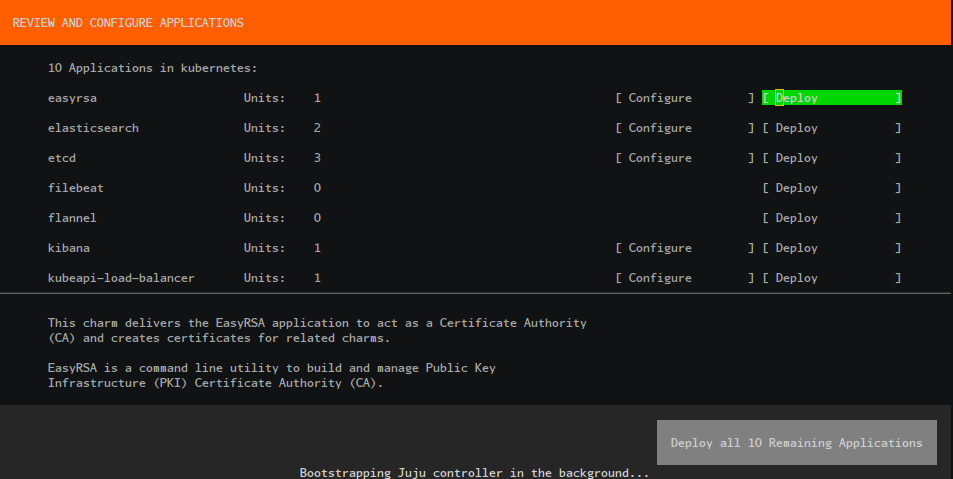The width and height of the screenshot is (953, 479).
Task: Select the flannel application name
Action: coord(72,218)
